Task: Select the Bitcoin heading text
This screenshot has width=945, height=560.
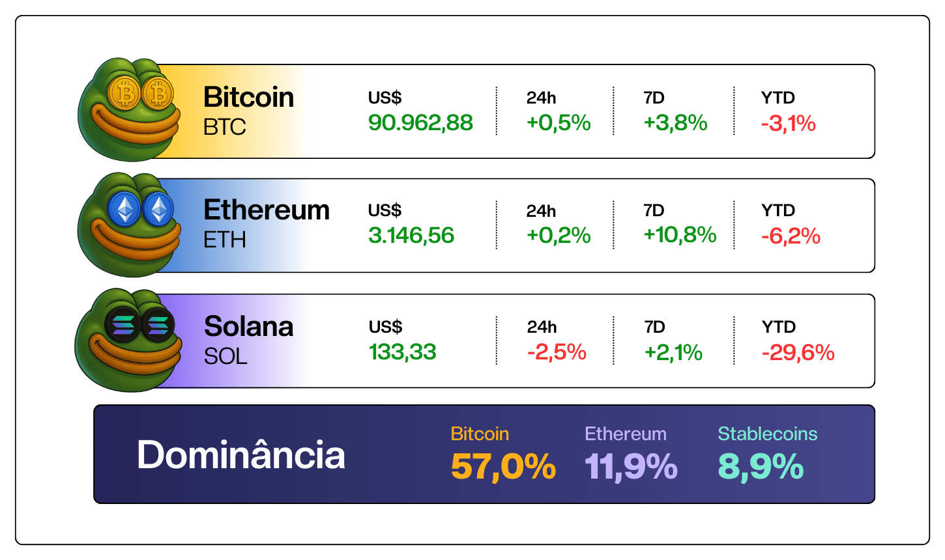Action: 248,97
